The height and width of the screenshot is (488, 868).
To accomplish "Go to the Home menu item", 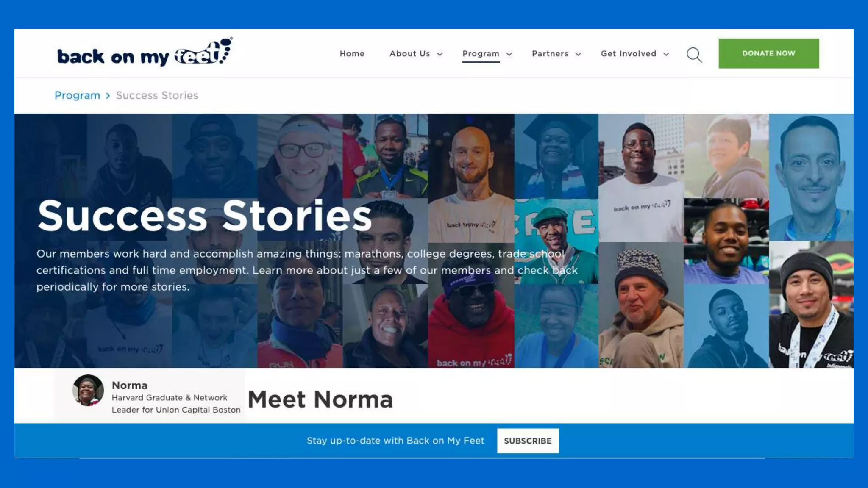I will coord(352,54).
